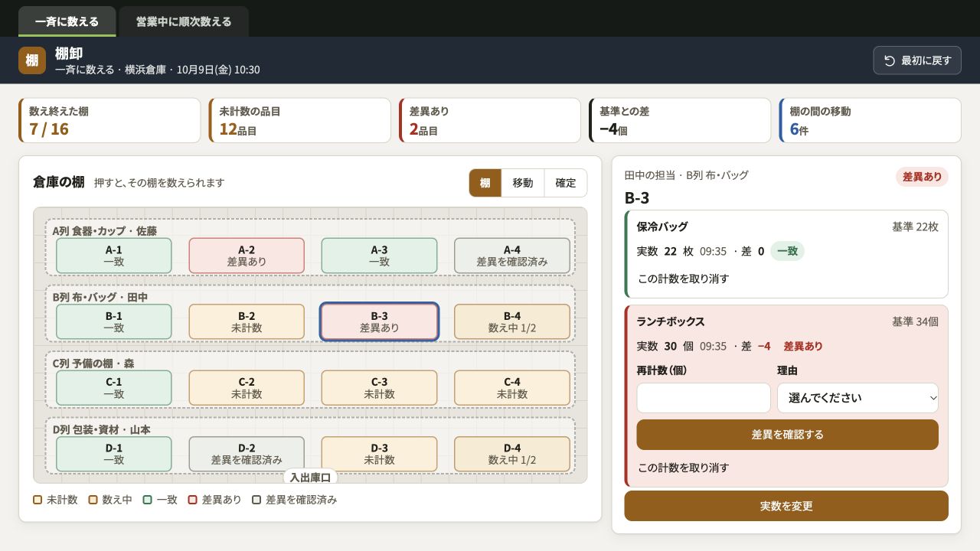Open shelf A-2 差異あり
The image size is (980, 551).
(x=247, y=256)
